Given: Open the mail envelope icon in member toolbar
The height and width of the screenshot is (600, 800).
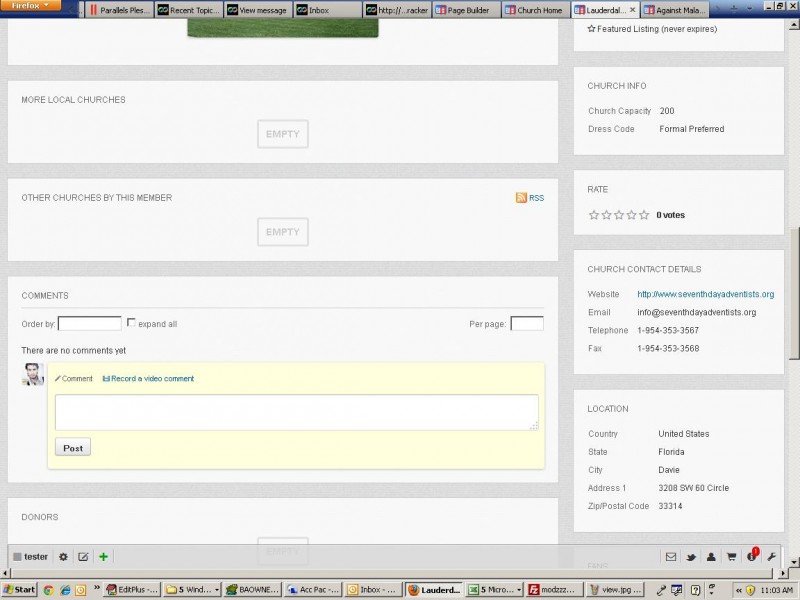Looking at the screenshot, I should click(x=671, y=557).
